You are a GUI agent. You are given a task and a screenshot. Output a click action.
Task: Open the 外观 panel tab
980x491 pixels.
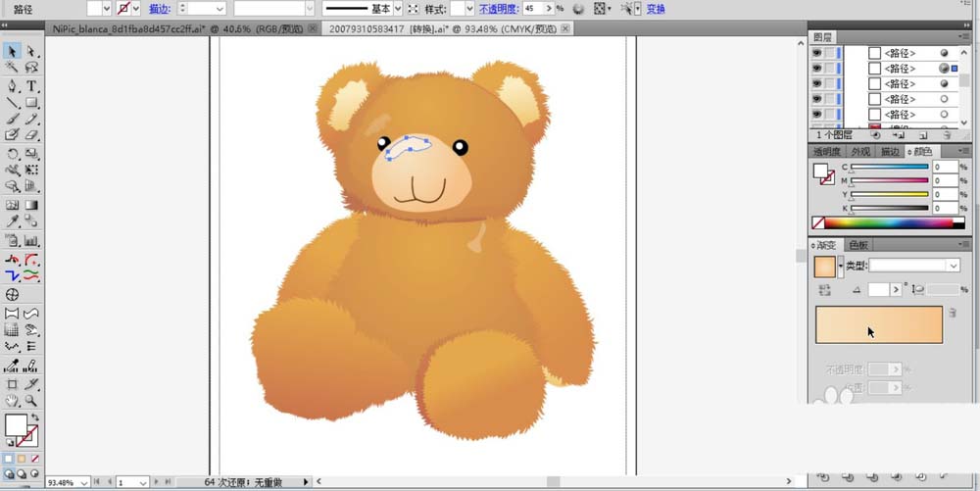click(x=860, y=151)
